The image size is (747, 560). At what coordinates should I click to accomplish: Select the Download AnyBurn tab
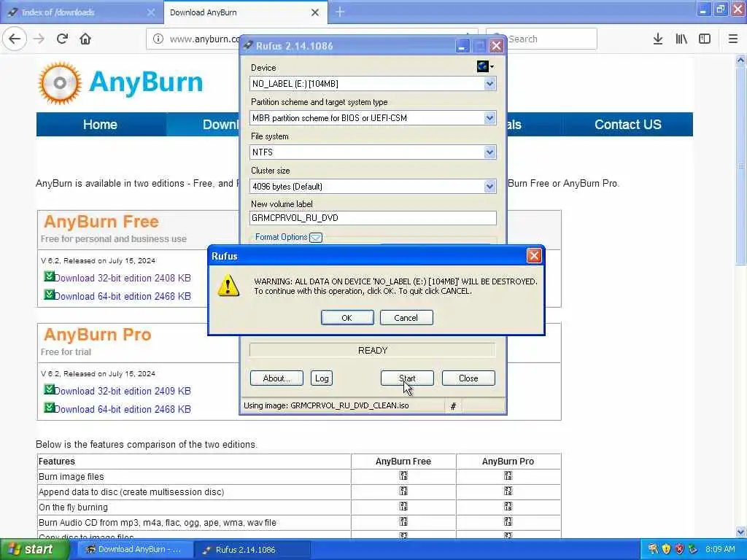(239, 12)
